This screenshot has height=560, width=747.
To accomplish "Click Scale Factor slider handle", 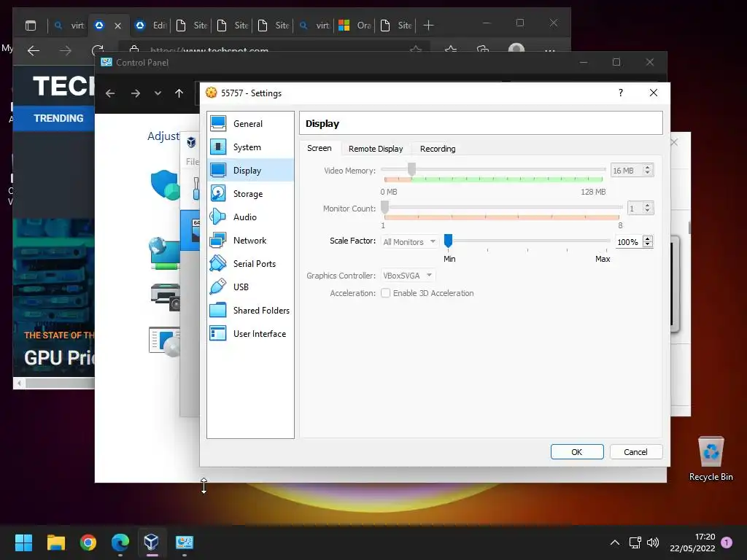I will click(x=448, y=241).
